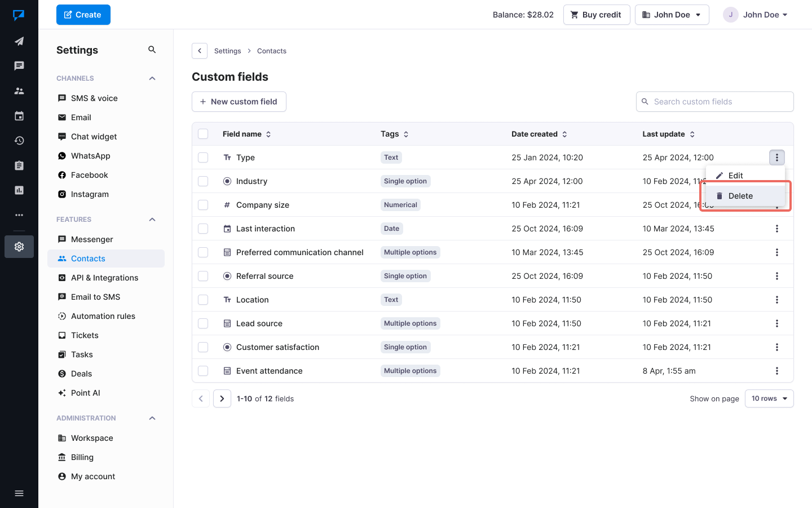This screenshot has height=508, width=812.
Task: Check the select-all checkbox in table header
Action: 203,134
